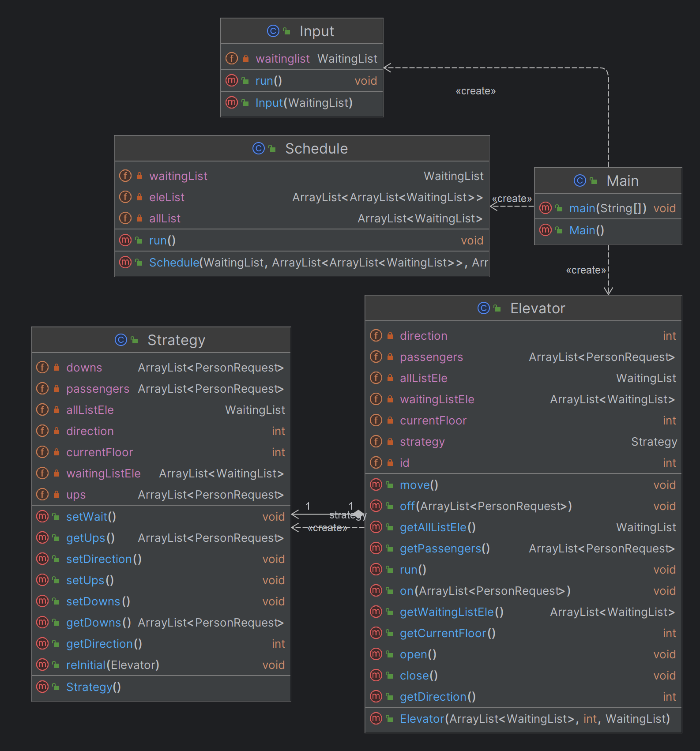700x751 pixels.
Task: Click the strategy association label near Elevator
Action: coord(348,515)
